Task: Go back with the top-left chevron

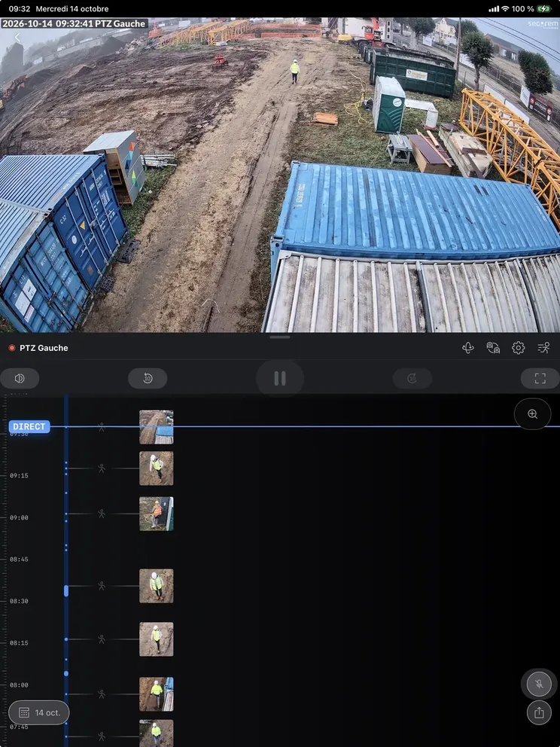Action: [x=17, y=38]
